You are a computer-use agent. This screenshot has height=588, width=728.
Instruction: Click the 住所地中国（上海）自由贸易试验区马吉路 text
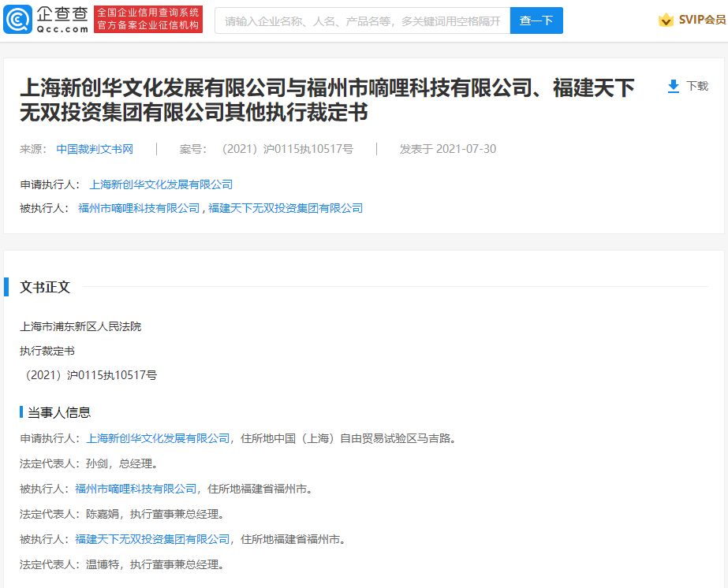[349, 438]
